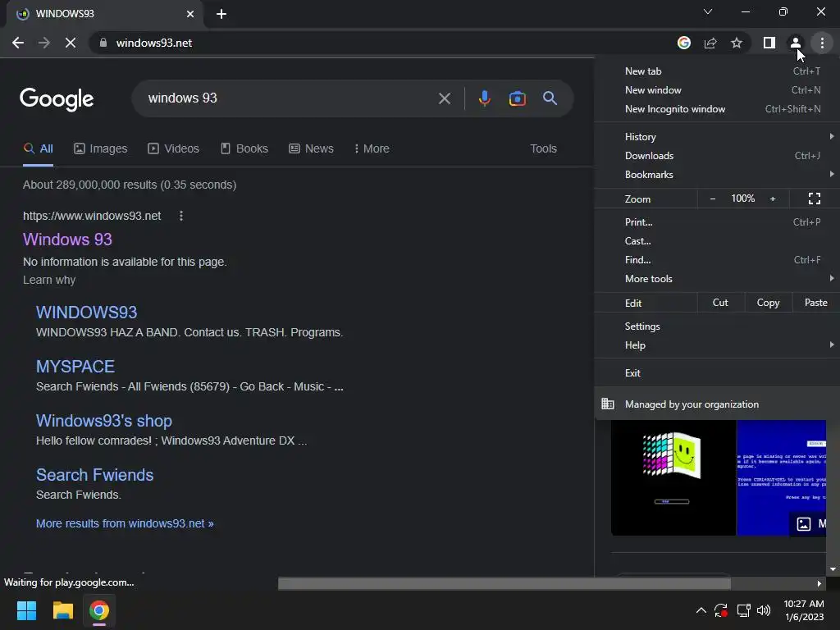This screenshot has width=840, height=630.
Task: Click the magnifier search button
Action: pos(550,98)
